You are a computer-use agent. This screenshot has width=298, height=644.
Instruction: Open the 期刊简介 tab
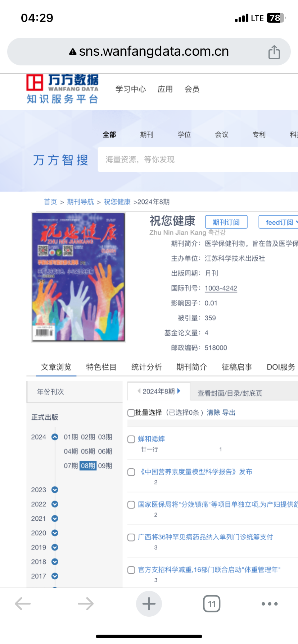click(x=191, y=367)
